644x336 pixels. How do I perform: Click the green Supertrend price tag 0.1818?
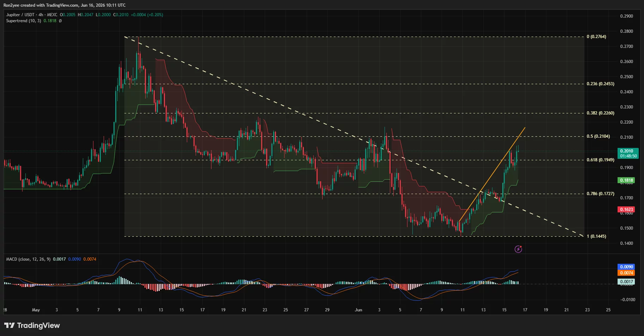click(x=626, y=180)
